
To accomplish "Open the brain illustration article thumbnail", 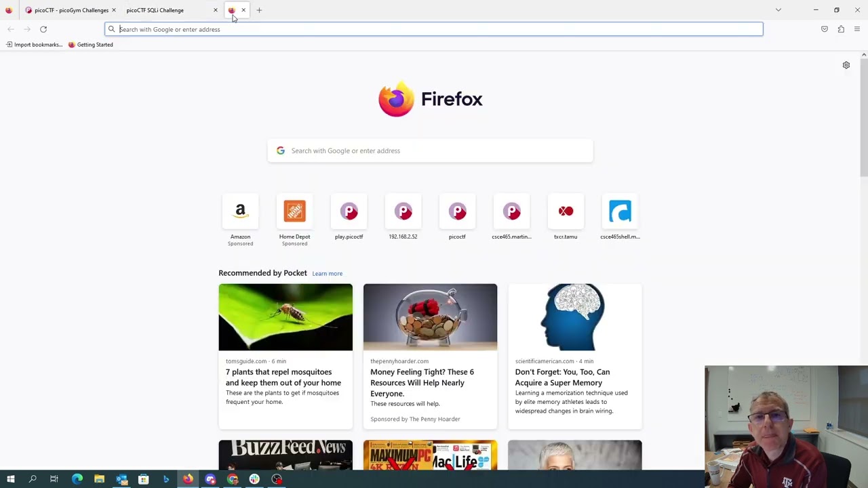I will coord(574,317).
